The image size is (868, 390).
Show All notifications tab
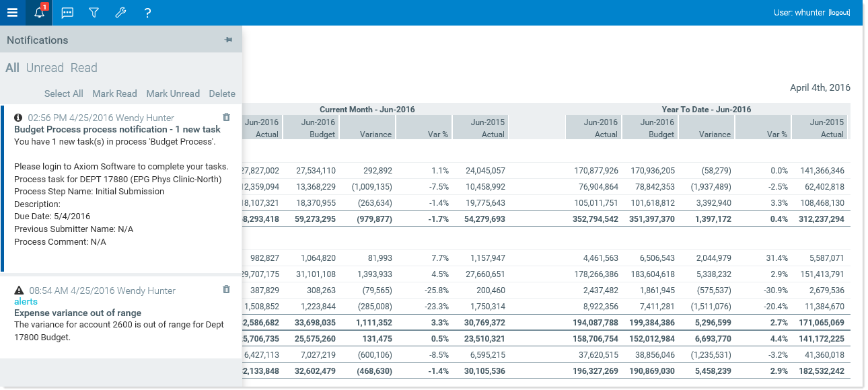[12, 68]
